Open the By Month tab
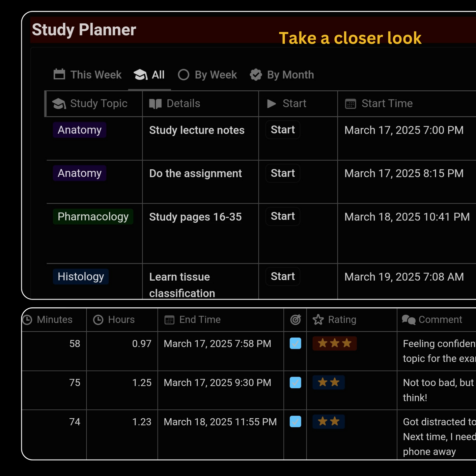The width and height of the screenshot is (476, 476). point(282,75)
